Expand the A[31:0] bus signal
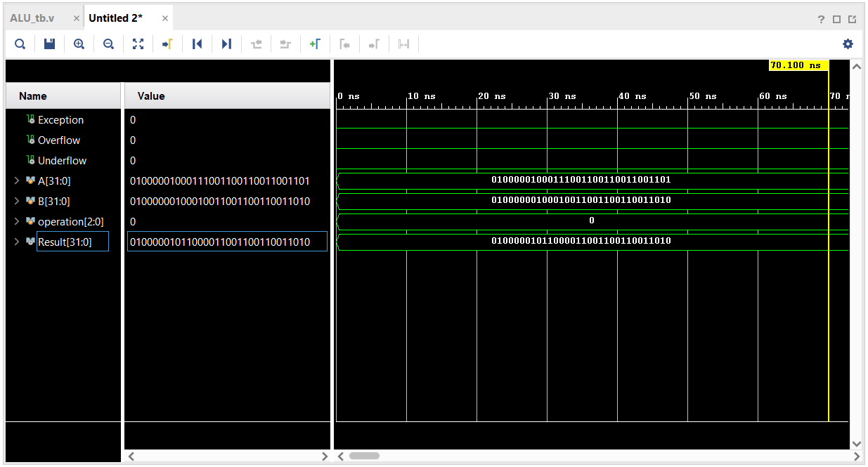868x467 pixels. [x=15, y=180]
